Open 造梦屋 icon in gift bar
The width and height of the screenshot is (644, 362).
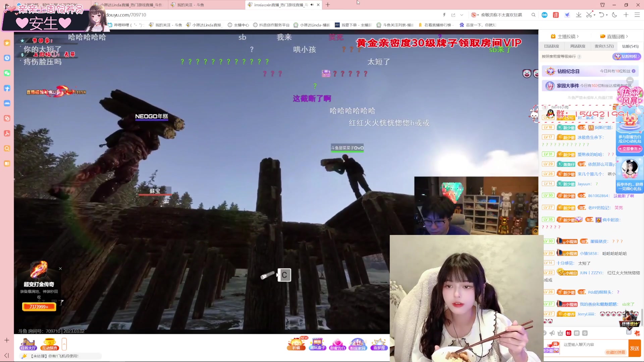pyautogui.click(x=379, y=344)
